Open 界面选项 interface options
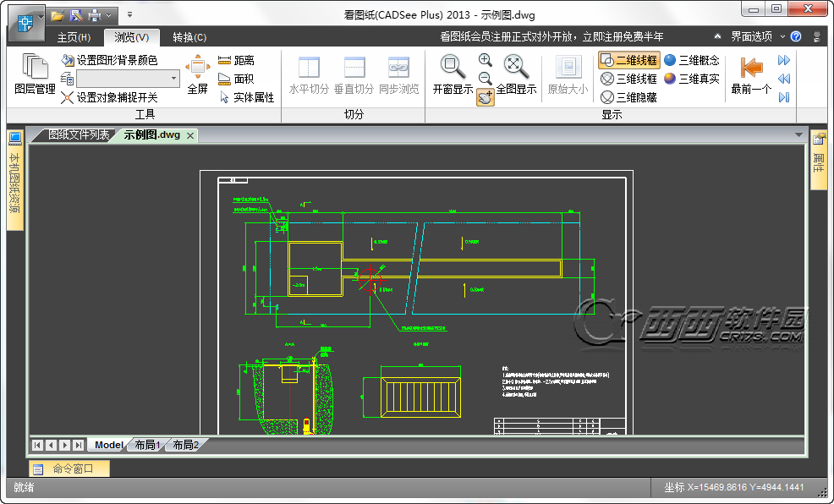834x504 pixels. (x=751, y=36)
